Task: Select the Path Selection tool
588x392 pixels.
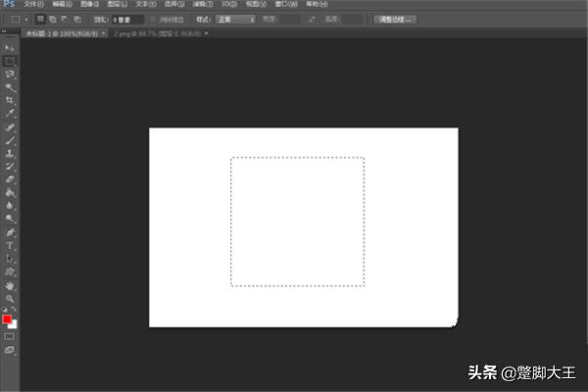Action: coord(10,259)
